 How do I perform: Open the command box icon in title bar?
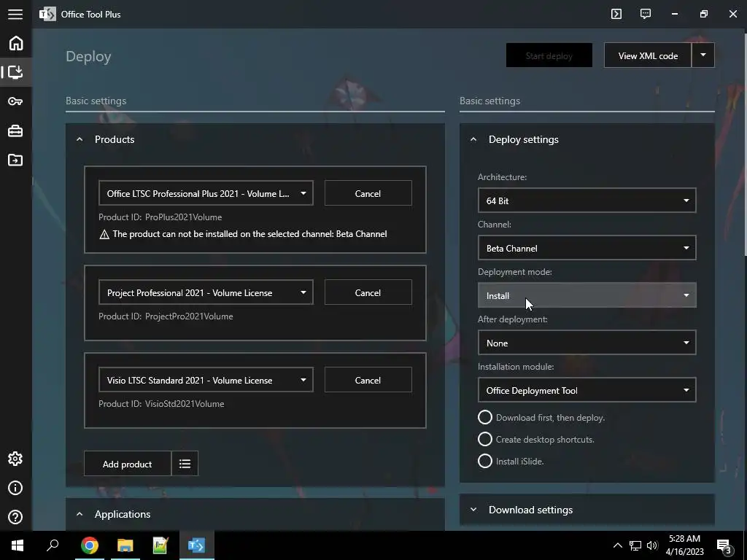(616, 14)
